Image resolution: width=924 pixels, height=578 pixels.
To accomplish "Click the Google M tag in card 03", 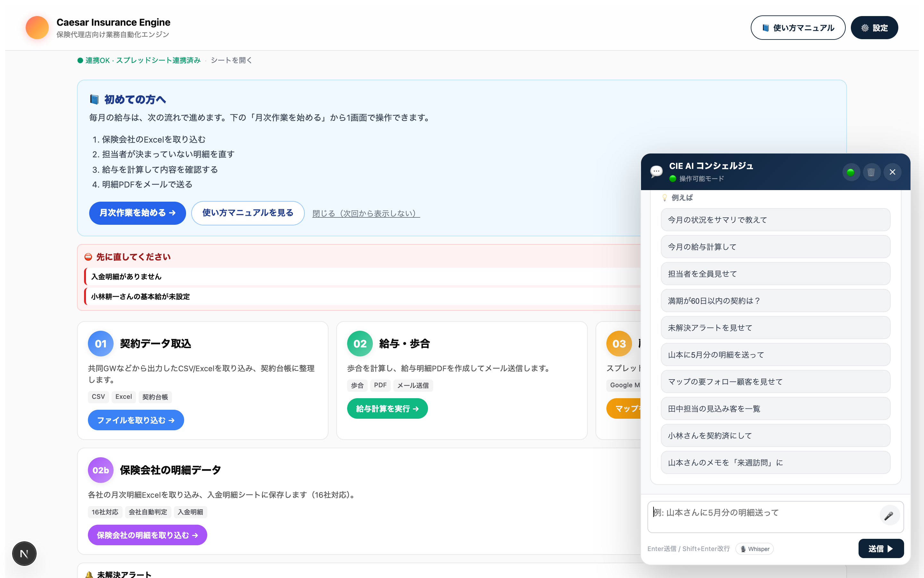I will click(624, 385).
